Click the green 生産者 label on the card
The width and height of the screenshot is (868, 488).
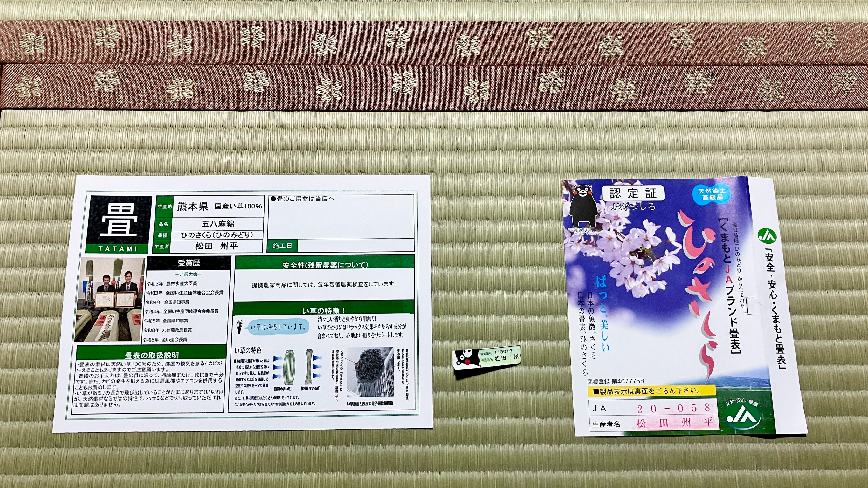click(x=162, y=246)
